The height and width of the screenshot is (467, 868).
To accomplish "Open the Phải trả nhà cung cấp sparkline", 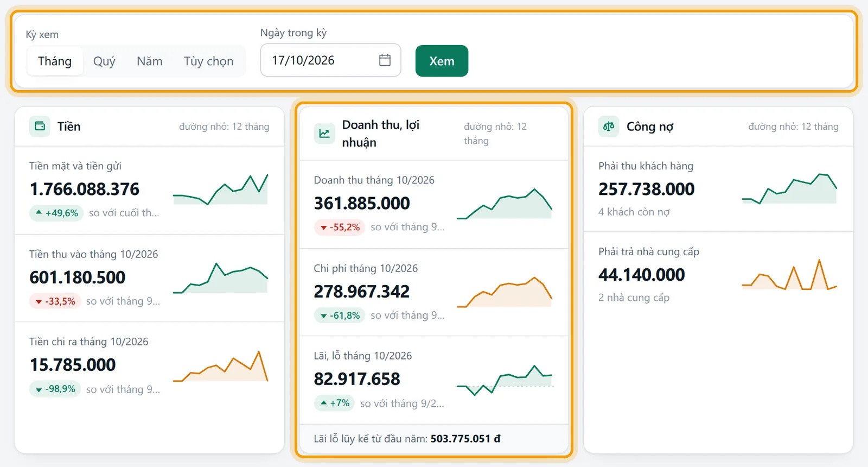I will (789, 275).
